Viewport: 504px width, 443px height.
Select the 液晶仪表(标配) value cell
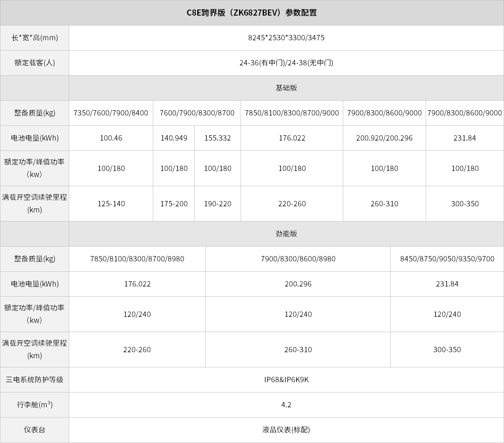pos(286,430)
